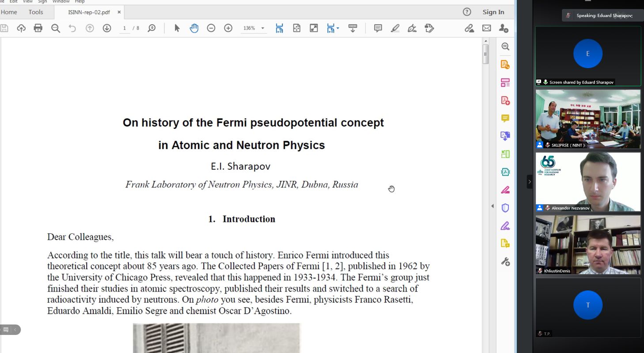Viewport: 644px width, 353px height.
Task: Open the Comment tool in right pane
Action: [505, 118]
